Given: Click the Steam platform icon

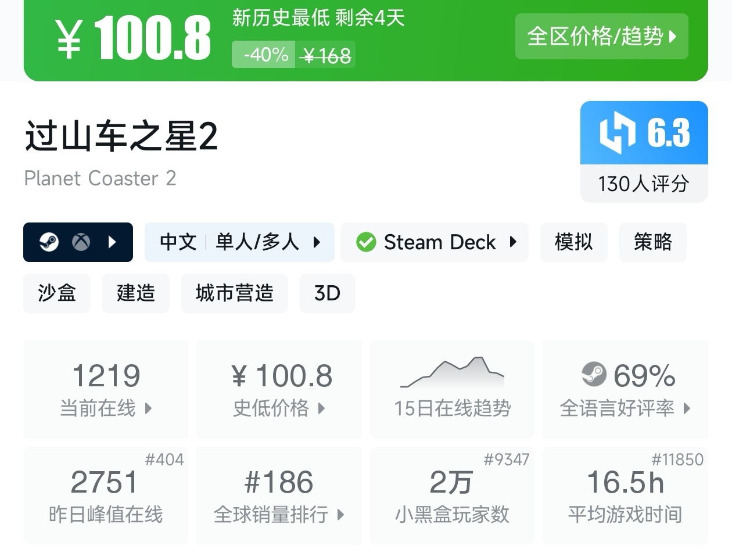Looking at the screenshot, I should (x=49, y=242).
